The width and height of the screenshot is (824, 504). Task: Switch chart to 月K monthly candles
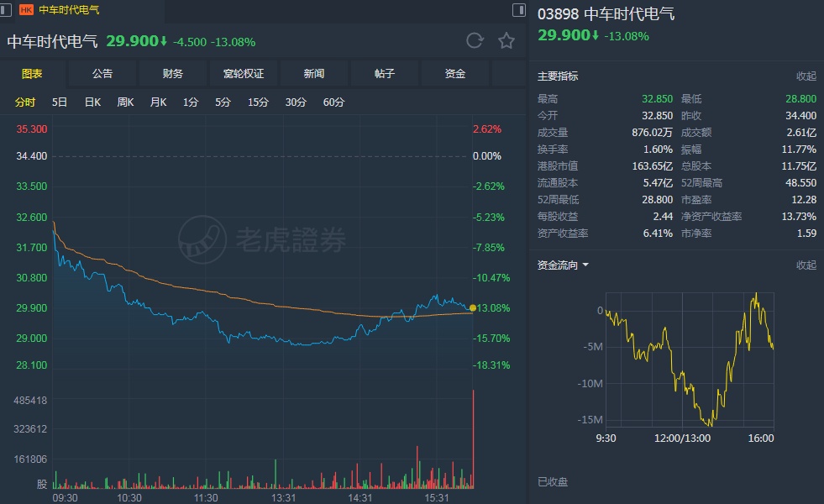(158, 102)
